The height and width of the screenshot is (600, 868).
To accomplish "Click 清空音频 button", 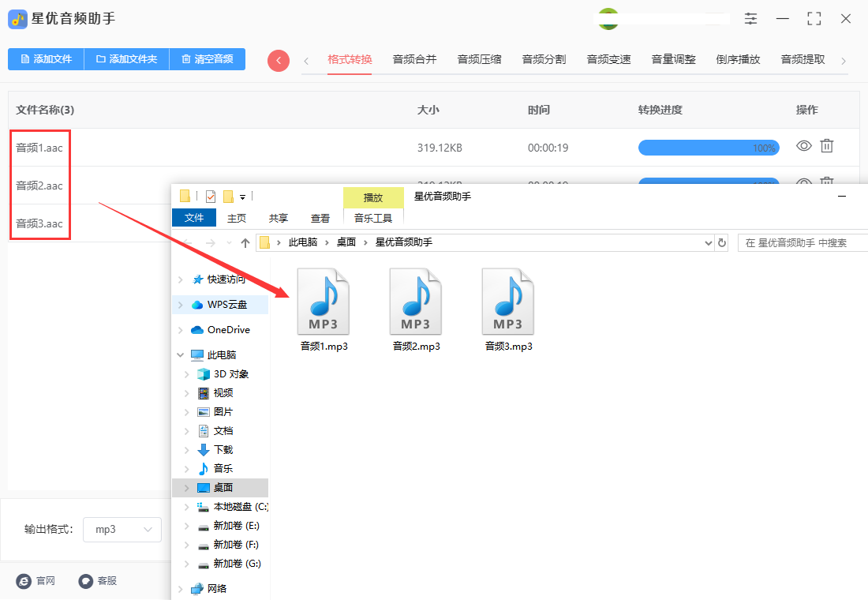I will (x=207, y=59).
